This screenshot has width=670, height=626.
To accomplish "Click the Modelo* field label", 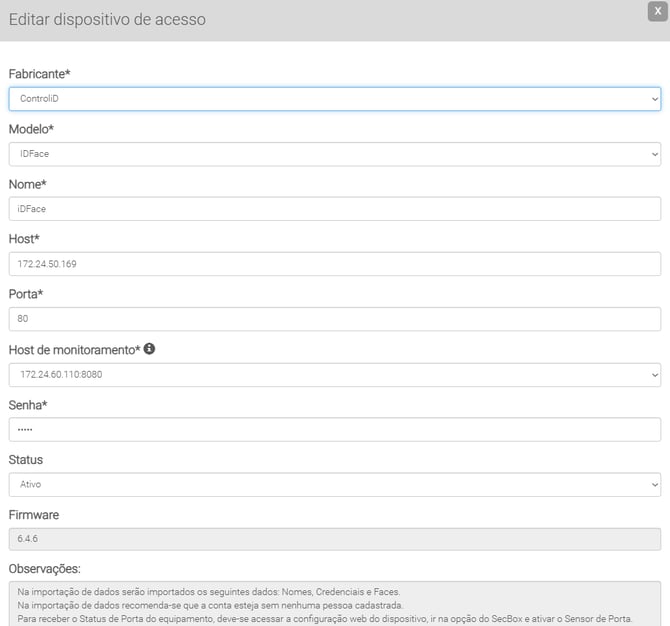I will point(33,129).
